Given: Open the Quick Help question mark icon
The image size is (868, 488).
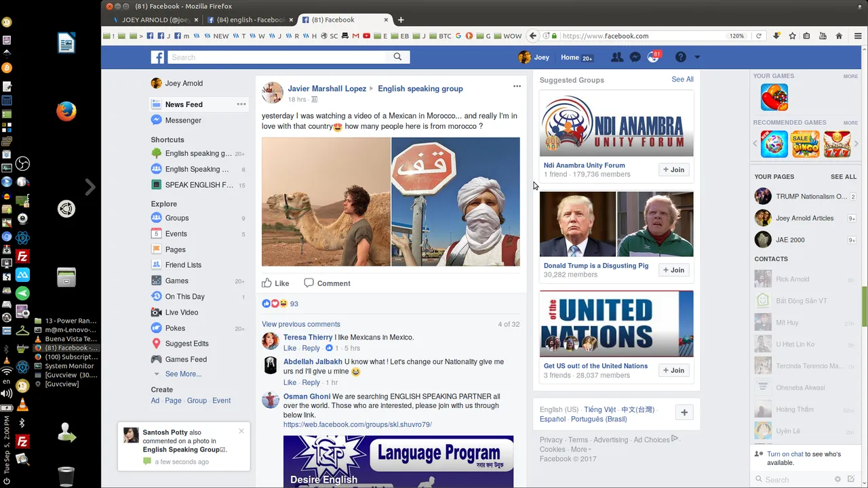Looking at the screenshot, I should [680, 58].
